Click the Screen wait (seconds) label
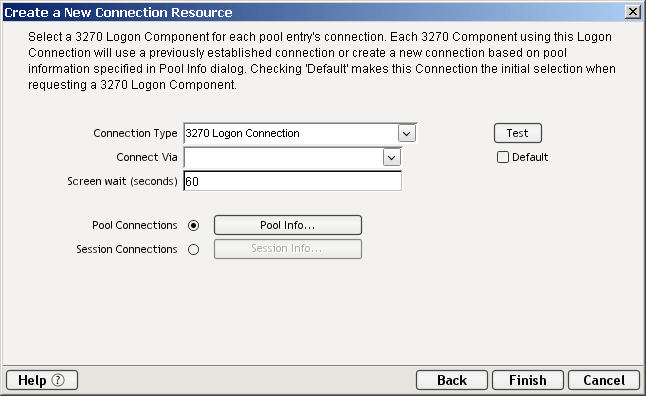 pos(122,181)
